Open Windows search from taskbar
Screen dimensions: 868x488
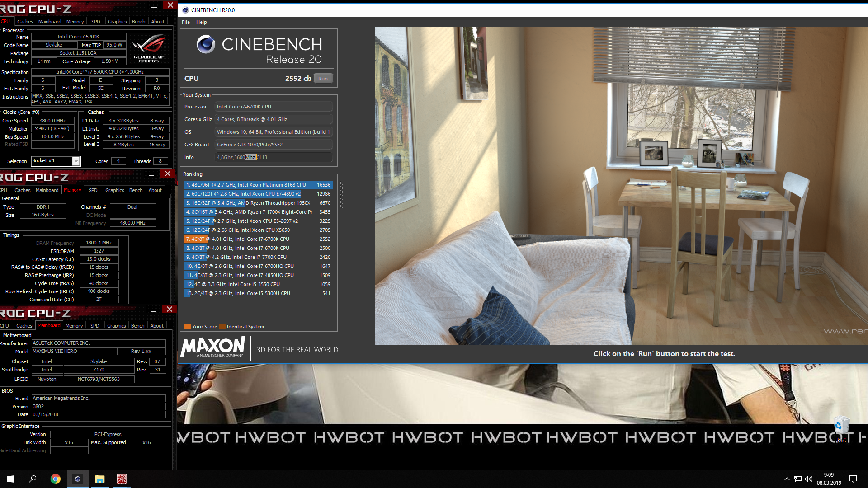[x=33, y=479]
